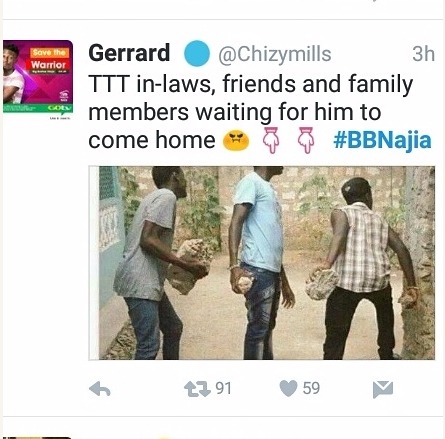Tap the GOtv logo in avatar
Viewport: 445px width, 439px height.
tap(59, 108)
